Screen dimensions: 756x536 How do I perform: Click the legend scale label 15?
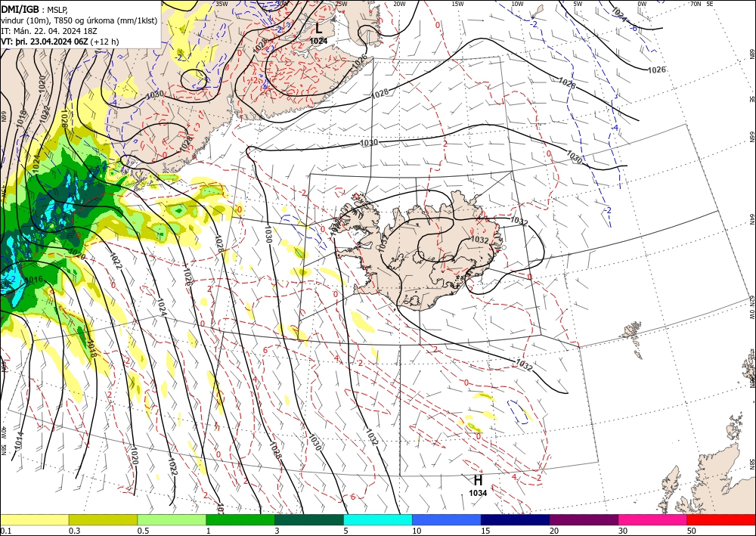(x=485, y=531)
